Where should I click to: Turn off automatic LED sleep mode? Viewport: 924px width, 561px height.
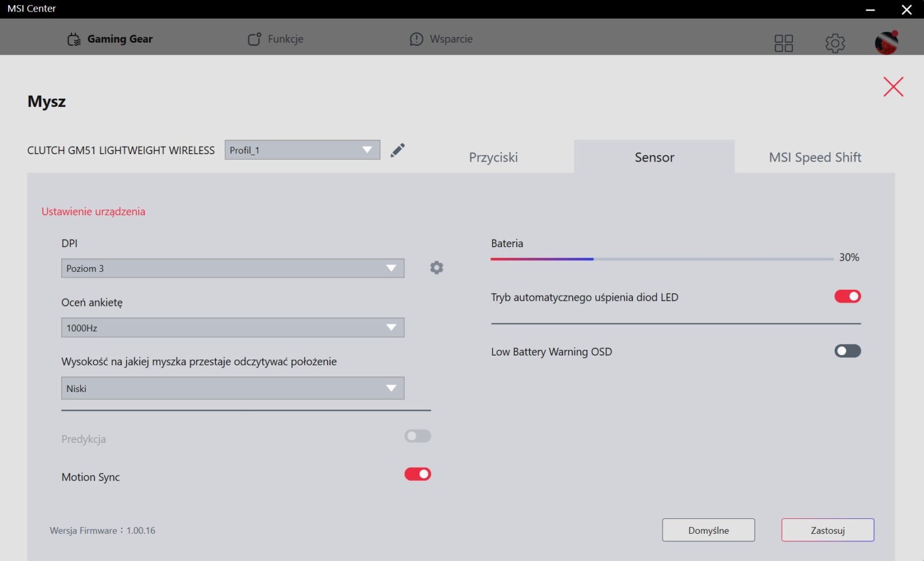(x=847, y=297)
